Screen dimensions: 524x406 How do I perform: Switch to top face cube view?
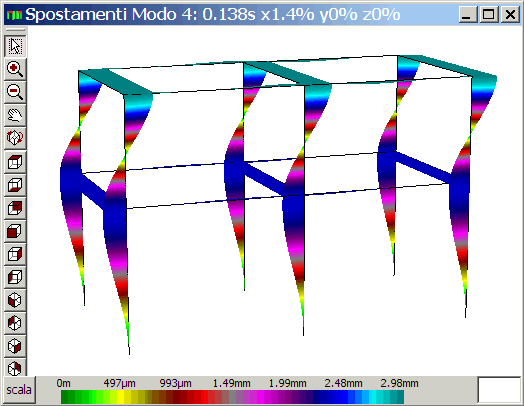tap(15, 162)
